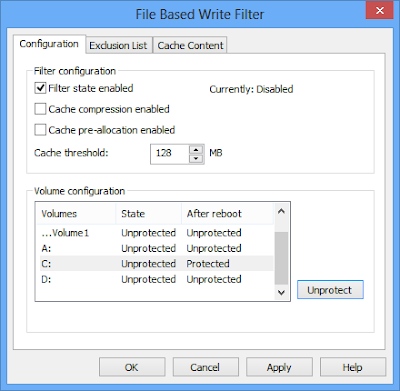Enable Cache pre-allocation checkbox
Screen dimensions: 400x391
(40, 130)
